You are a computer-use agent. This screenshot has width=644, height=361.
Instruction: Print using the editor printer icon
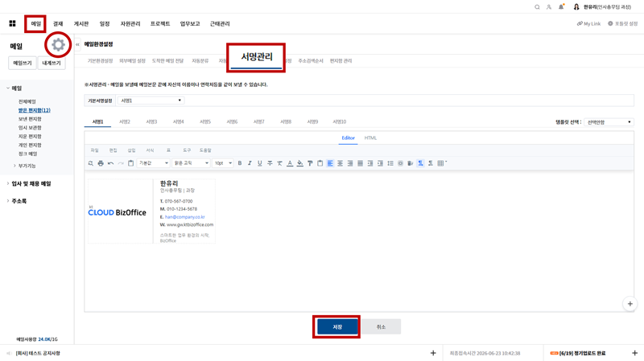tap(101, 163)
